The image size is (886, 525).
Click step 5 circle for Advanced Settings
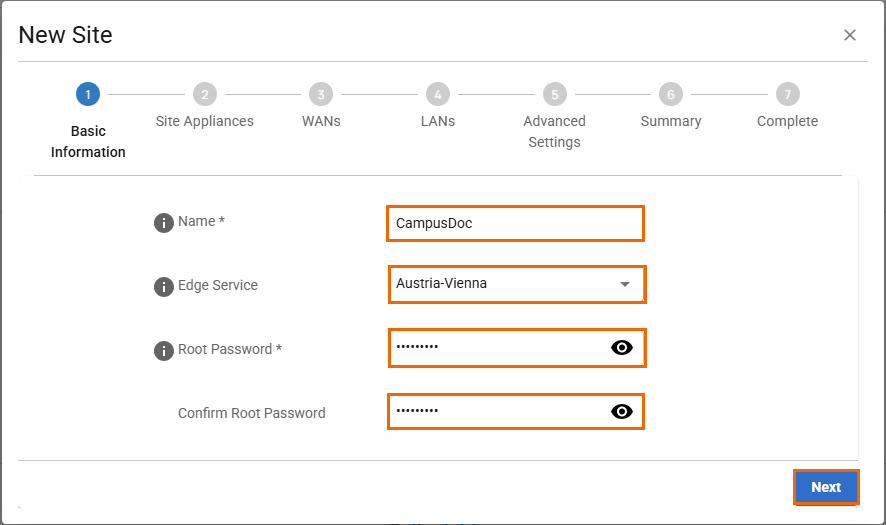coord(554,95)
